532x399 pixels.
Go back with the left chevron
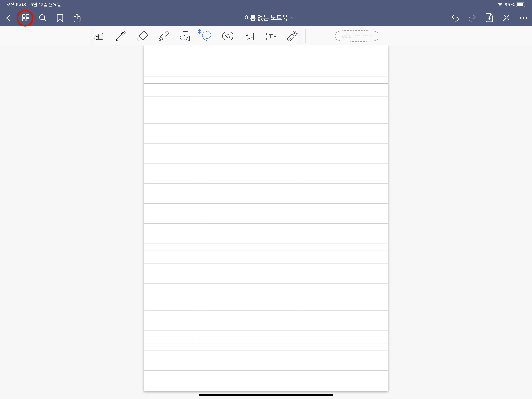point(8,18)
